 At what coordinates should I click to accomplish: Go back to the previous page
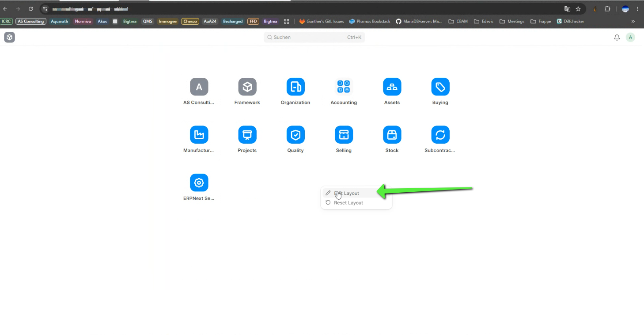click(5, 9)
